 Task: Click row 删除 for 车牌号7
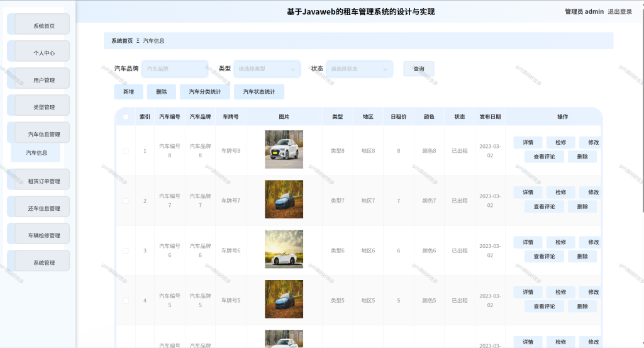pyautogui.click(x=582, y=206)
